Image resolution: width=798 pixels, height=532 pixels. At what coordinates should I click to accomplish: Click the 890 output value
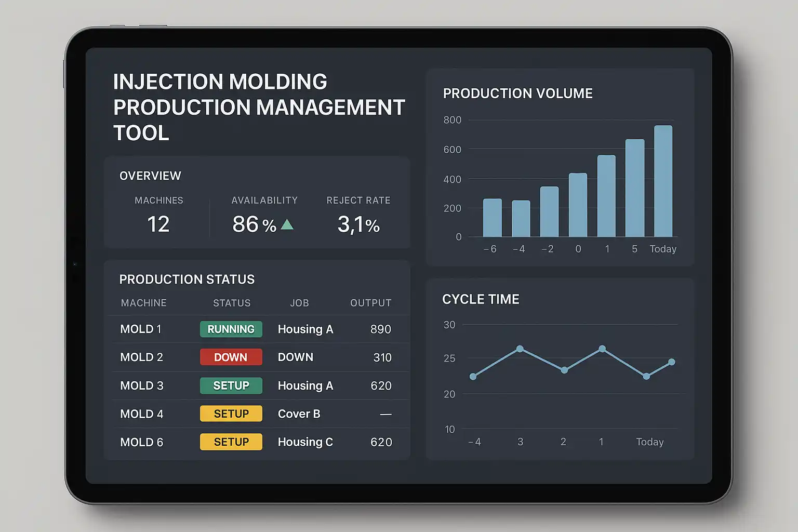click(381, 329)
